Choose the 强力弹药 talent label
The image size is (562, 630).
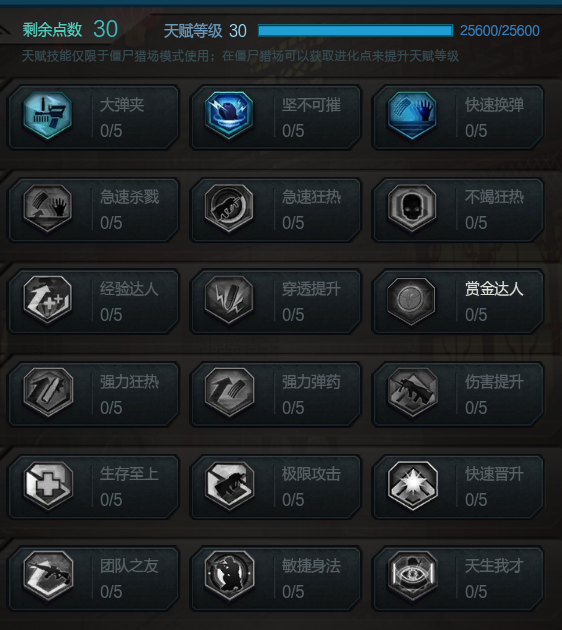[x=311, y=382]
